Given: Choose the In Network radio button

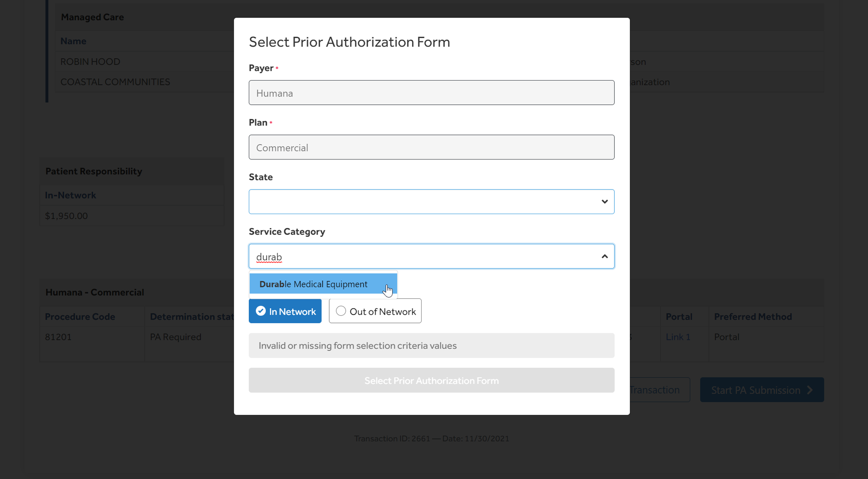Looking at the screenshot, I should point(285,311).
